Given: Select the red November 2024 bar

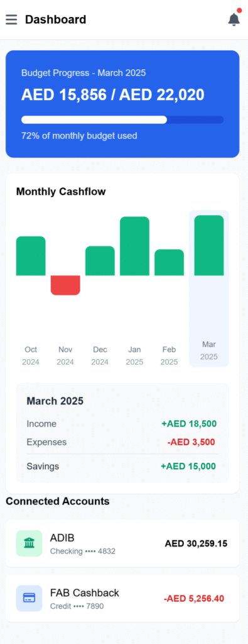Looking at the screenshot, I should tap(65, 285).
